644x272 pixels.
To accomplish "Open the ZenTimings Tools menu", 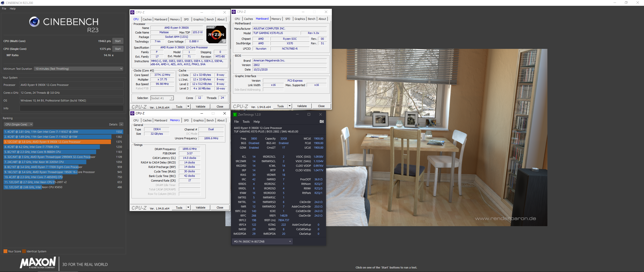I will (246, 122).
